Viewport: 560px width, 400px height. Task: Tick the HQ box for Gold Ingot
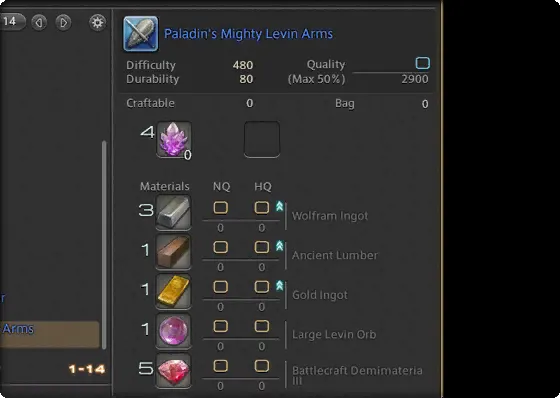click(262, 286)
